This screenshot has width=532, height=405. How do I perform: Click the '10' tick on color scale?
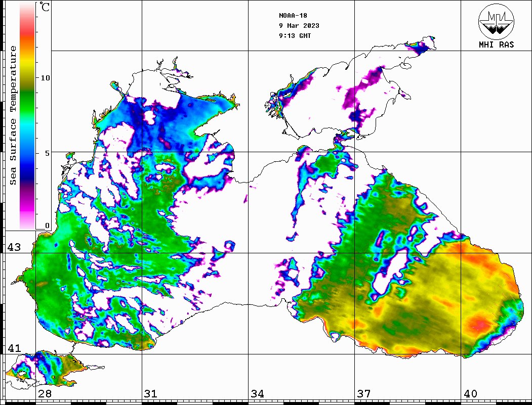coord(45,78)
